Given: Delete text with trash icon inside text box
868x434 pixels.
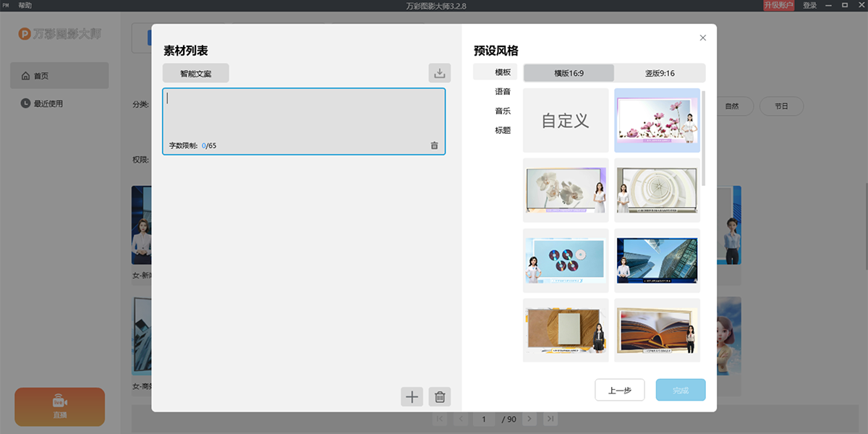Looking at the screenshot, I should [434, 145].
